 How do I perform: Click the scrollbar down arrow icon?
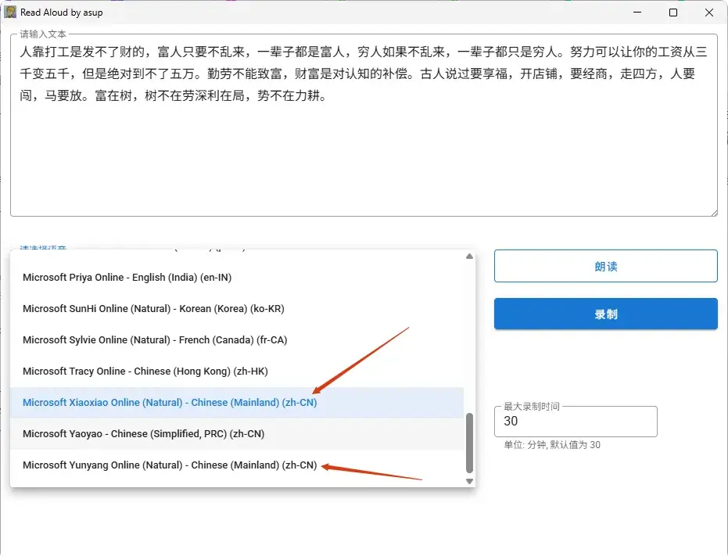point(469,479)
